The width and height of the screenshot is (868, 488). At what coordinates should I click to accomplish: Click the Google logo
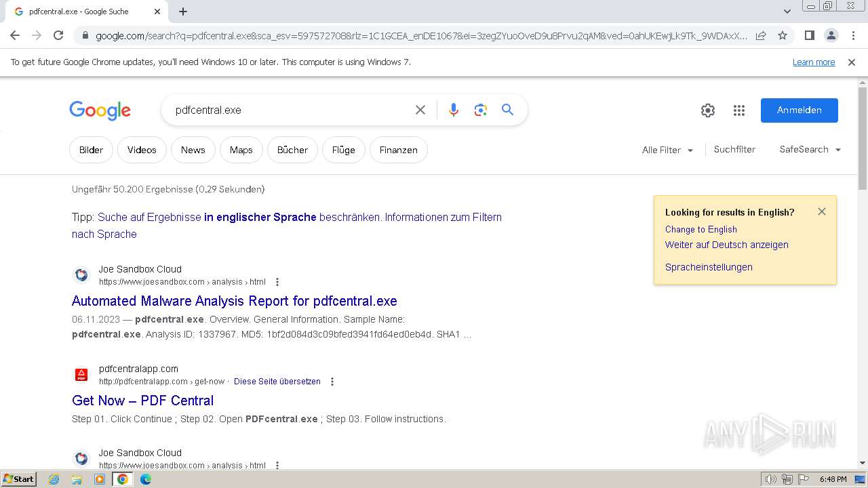click(100, 110)
